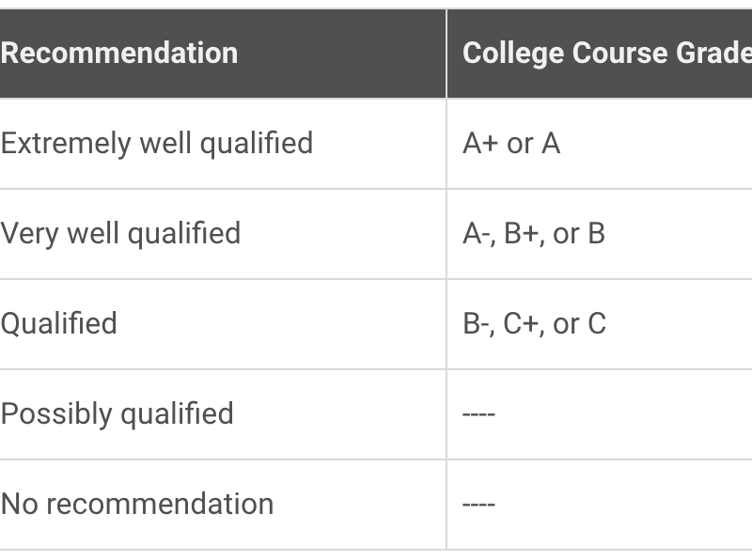Click the College Course Grade header
This screenshot has height=560, width=752.
pyautogui.click(x=600, y=54)
